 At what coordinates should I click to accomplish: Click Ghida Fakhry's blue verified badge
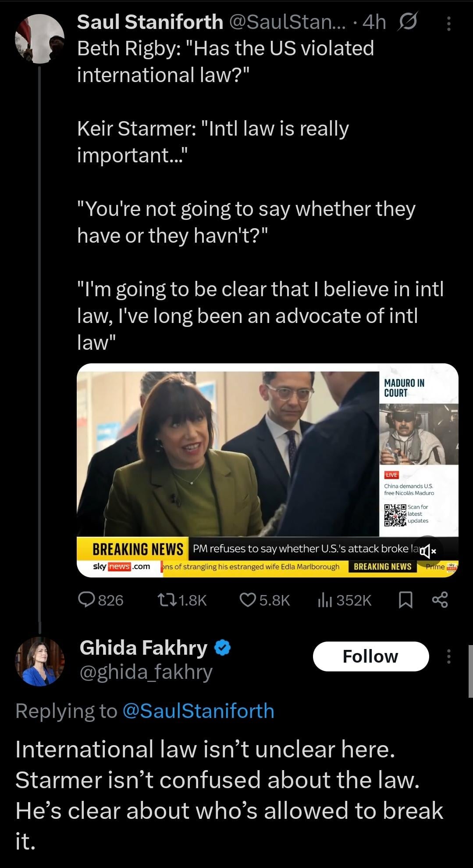click(223, 648)
